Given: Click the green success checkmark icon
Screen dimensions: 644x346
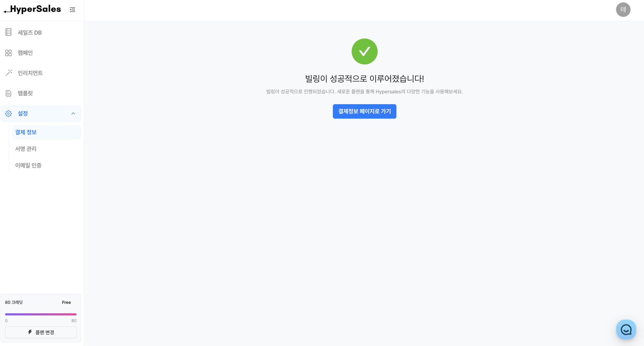Looking at the screenshot, I should click(364, 51).
